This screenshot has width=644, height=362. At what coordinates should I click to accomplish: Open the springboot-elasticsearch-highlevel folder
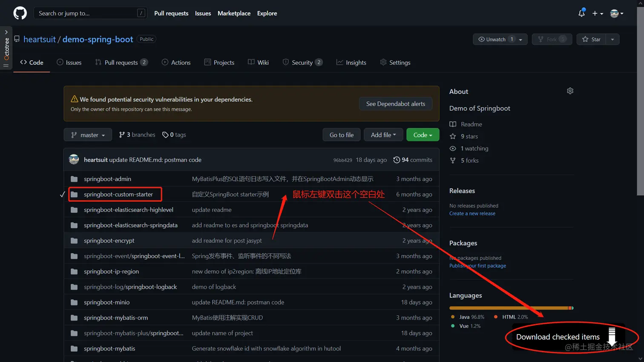129,210
